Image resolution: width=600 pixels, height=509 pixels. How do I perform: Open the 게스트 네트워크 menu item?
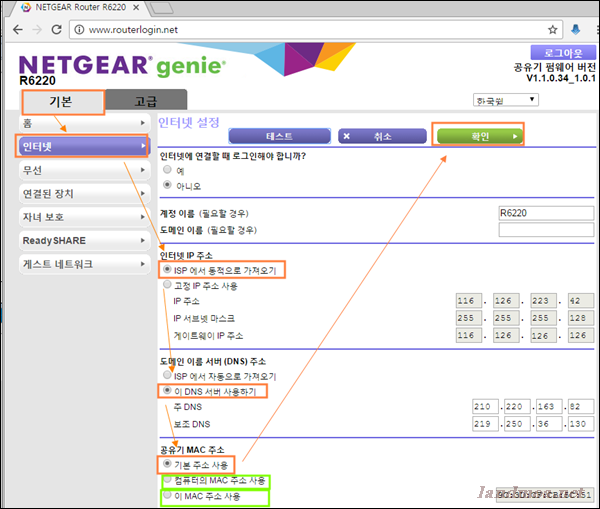pos(85,264)
